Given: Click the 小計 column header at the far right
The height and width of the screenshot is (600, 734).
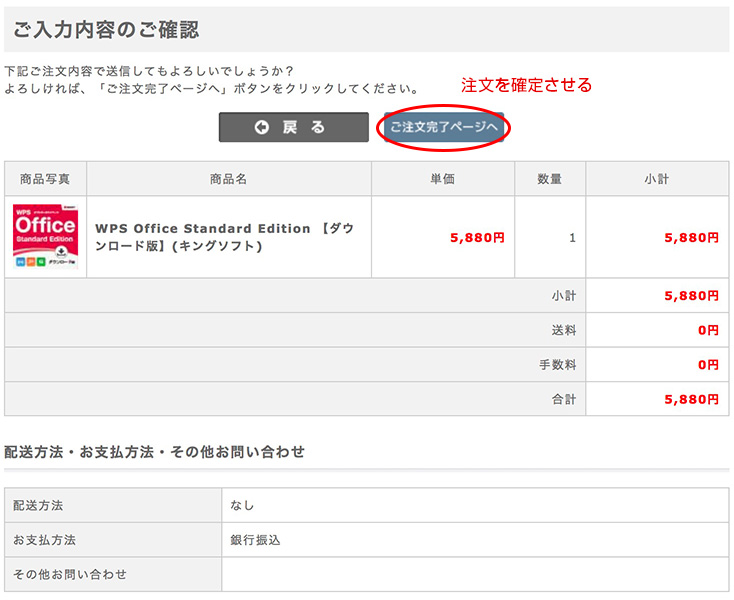Looking at the screenshot, I should [657, 179].
